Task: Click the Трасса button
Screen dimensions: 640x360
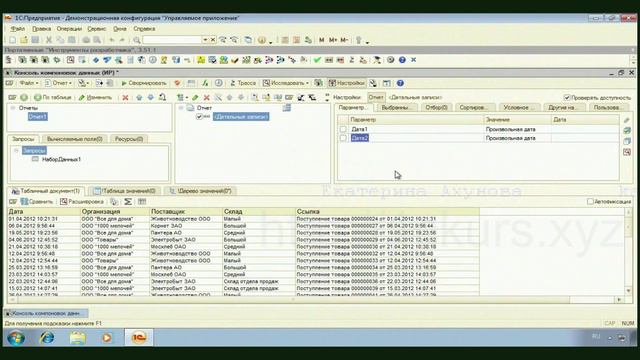Action: (243, 83)
